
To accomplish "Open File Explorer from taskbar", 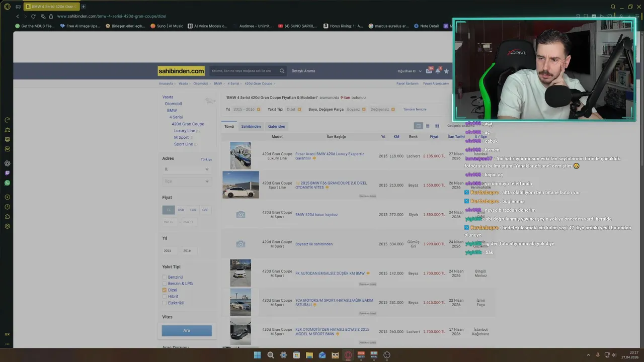I will point(309,355).
